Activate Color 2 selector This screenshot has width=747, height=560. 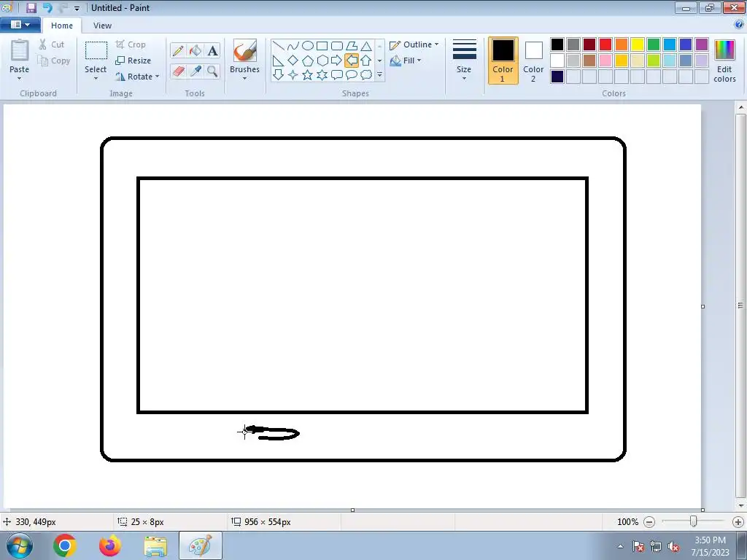pos(533,61)
